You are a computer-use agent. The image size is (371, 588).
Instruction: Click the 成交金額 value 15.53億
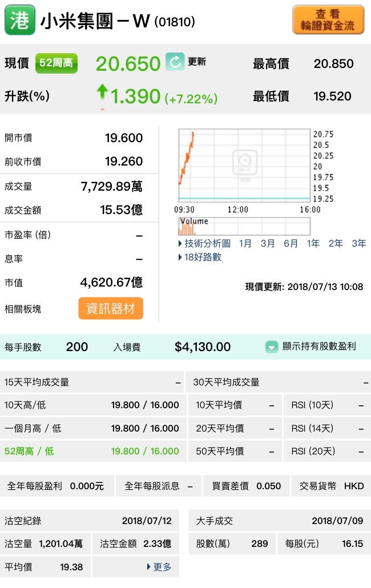pyautogui.click(x=122, y=210)
